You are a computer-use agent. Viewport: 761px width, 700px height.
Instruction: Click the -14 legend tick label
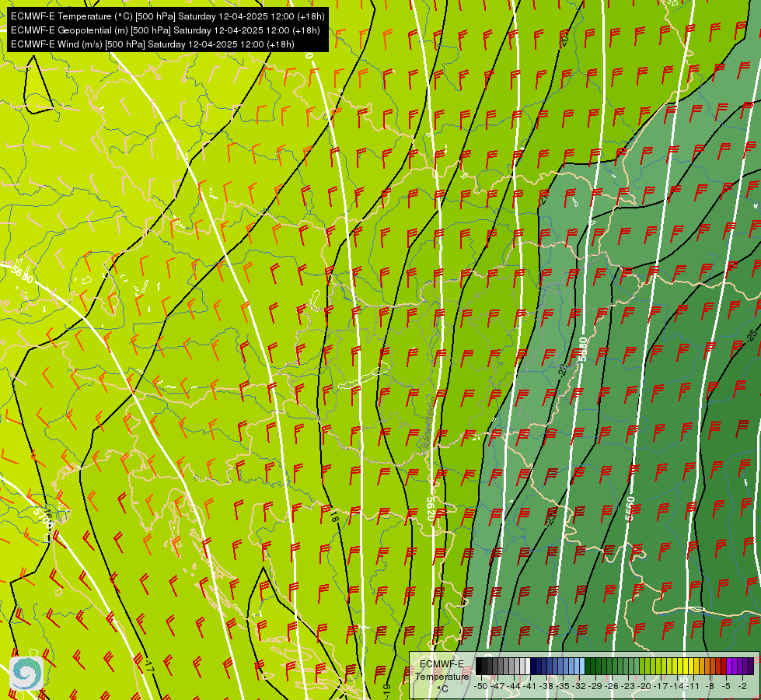677,686
